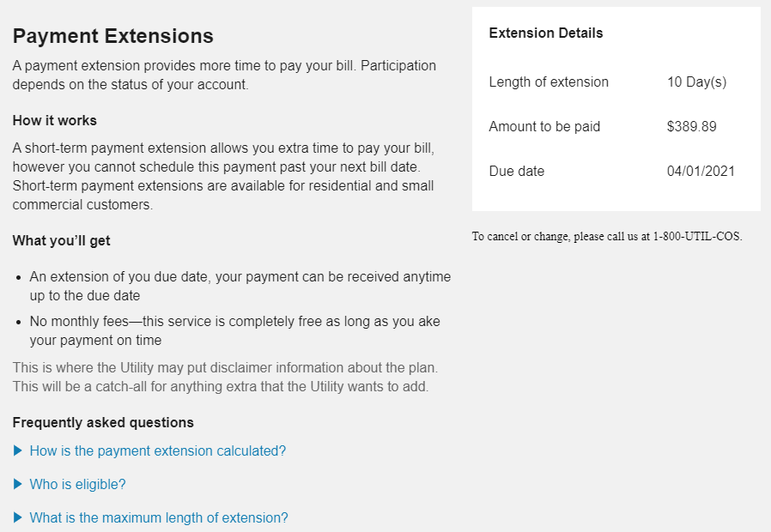Select the "Length of extension" label
This screenshot has width=771, height=532.
coord(549,82)
